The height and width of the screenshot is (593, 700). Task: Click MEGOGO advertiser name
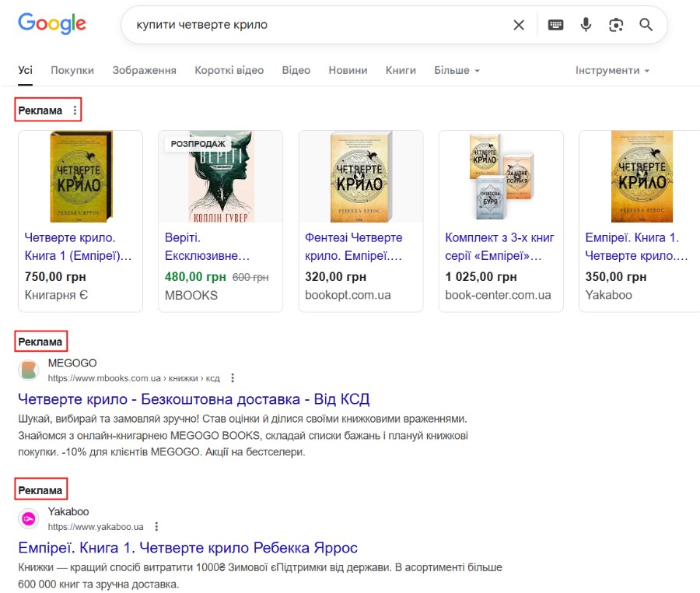click(72, 363)
